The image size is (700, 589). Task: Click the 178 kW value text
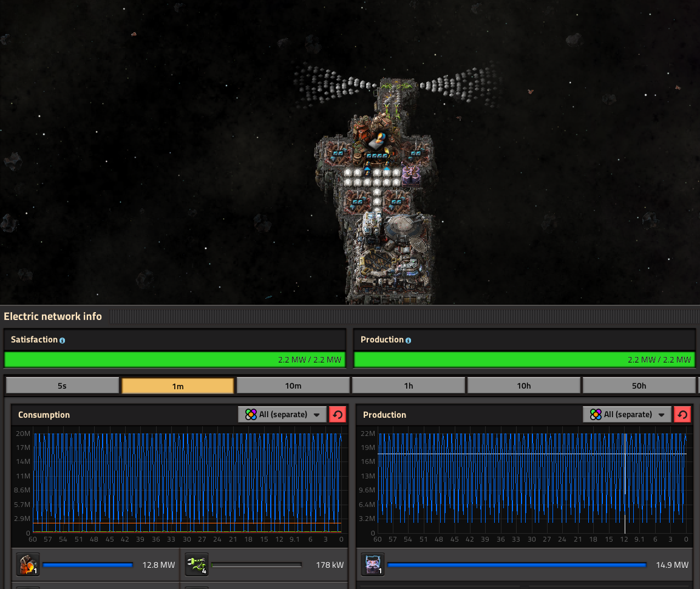pos(330,565)
